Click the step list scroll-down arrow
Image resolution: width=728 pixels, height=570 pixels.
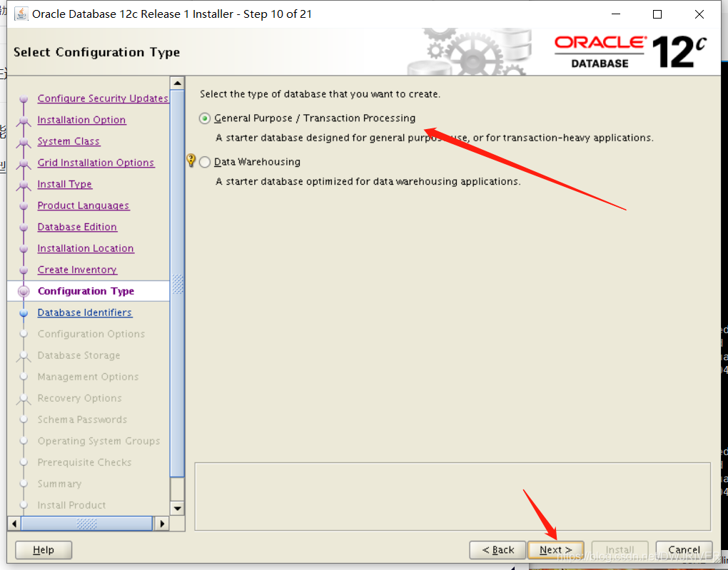click(177, 508)
